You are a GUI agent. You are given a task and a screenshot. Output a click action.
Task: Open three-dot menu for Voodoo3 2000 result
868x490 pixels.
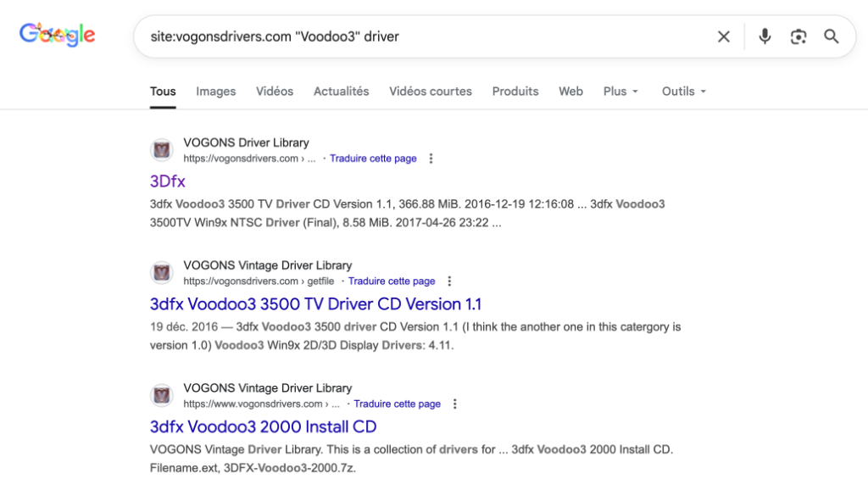[455, 404]
